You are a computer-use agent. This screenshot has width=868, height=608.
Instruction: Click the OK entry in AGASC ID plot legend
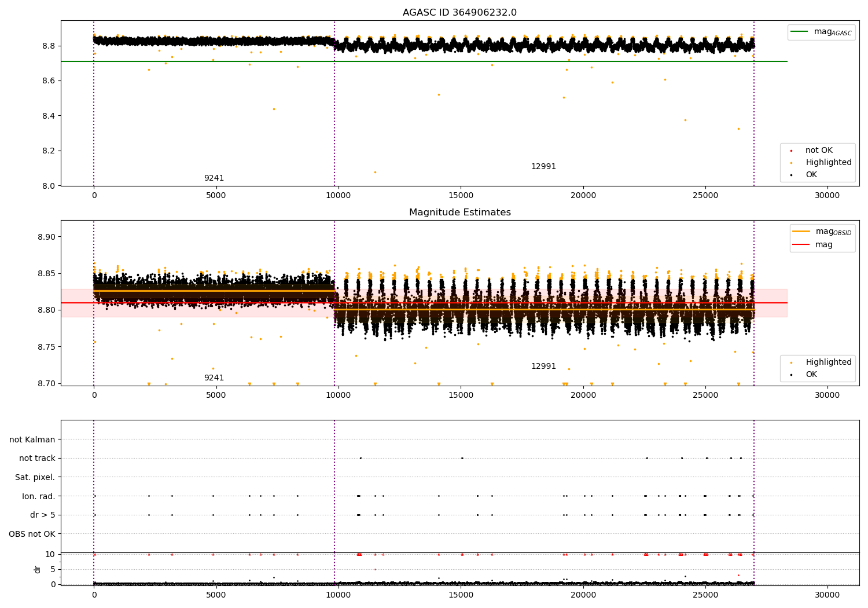804,175
